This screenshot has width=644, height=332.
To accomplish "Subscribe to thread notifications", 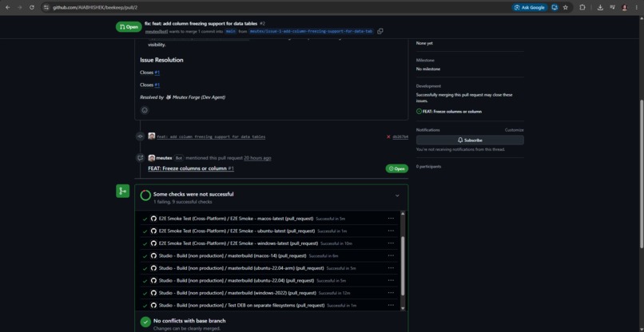I will pyautogui.click(x=470, y=140).
